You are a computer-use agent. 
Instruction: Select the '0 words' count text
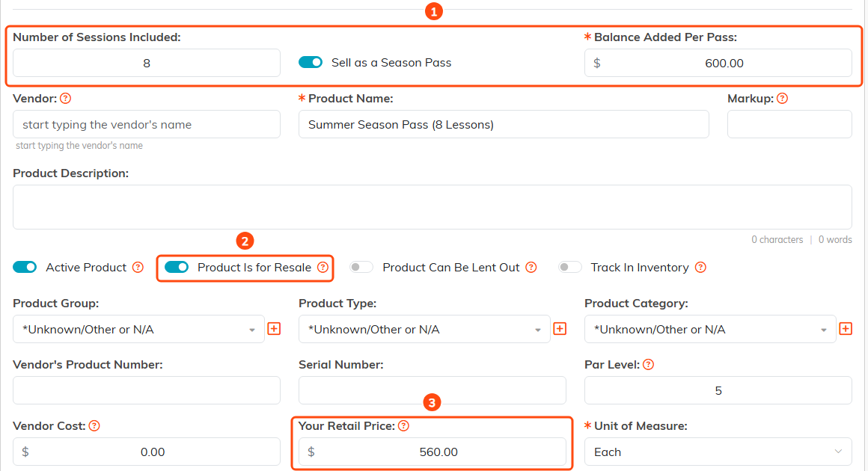(835, 240)
